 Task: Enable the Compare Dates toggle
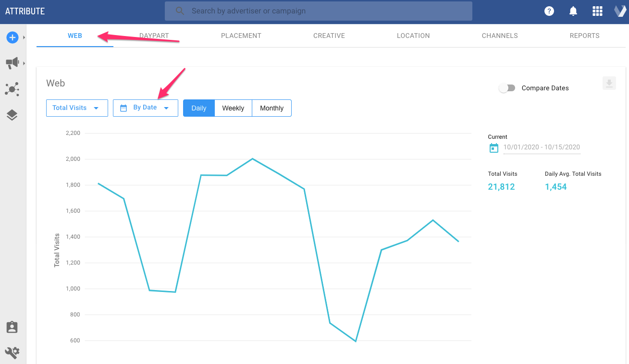[507, 88]
